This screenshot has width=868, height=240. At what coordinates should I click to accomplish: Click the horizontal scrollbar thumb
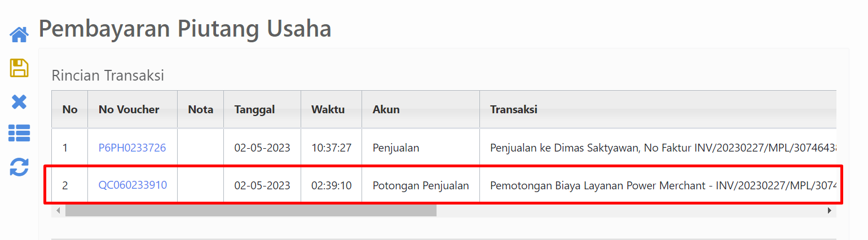tap(250, 210)
